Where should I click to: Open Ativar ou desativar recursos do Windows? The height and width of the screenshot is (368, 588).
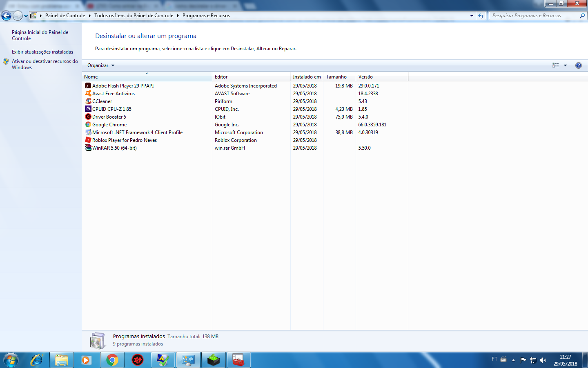45,64
